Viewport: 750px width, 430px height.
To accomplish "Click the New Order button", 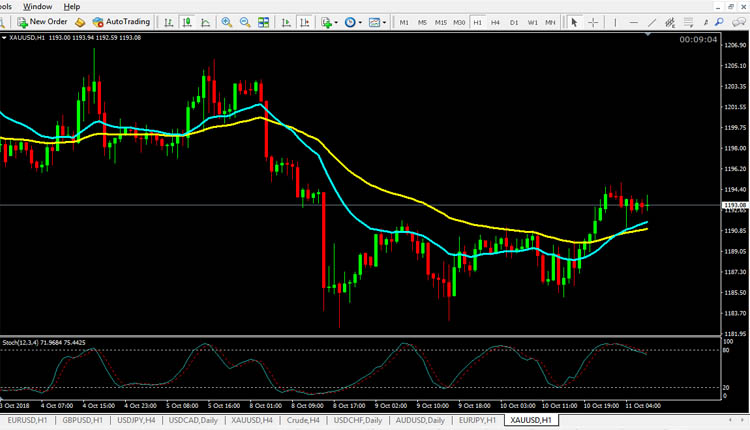I will [x=42, y=22].
